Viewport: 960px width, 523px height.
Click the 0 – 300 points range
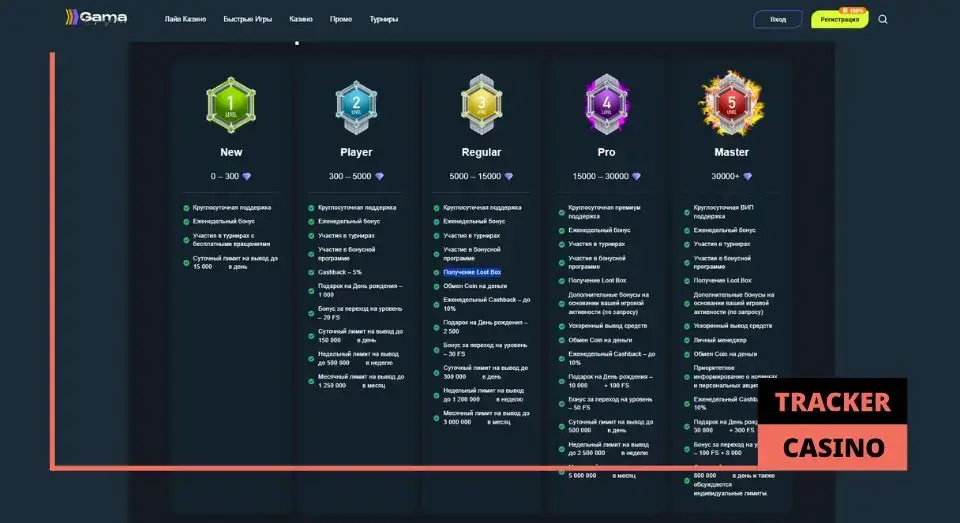[225, 176]
